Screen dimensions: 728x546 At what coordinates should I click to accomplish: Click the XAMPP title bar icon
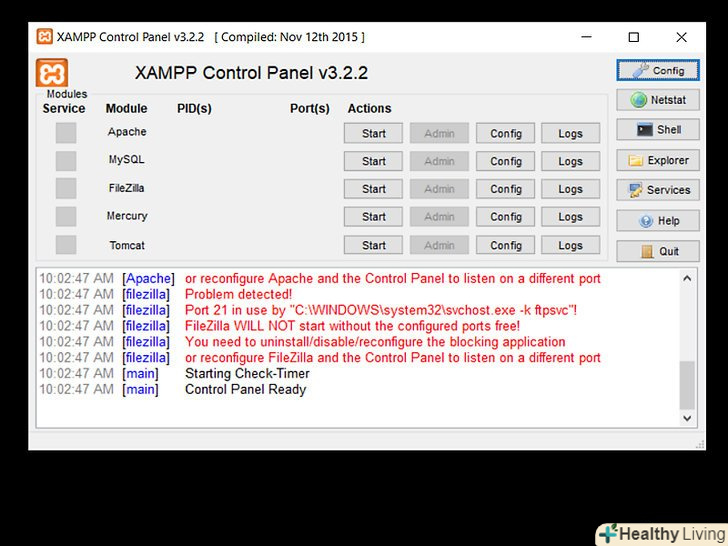45,36
